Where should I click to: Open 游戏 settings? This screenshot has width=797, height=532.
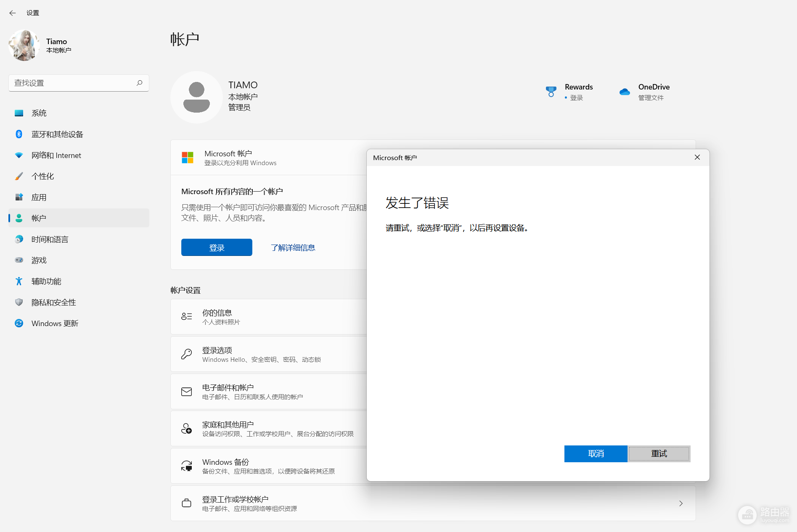point(79,260)
